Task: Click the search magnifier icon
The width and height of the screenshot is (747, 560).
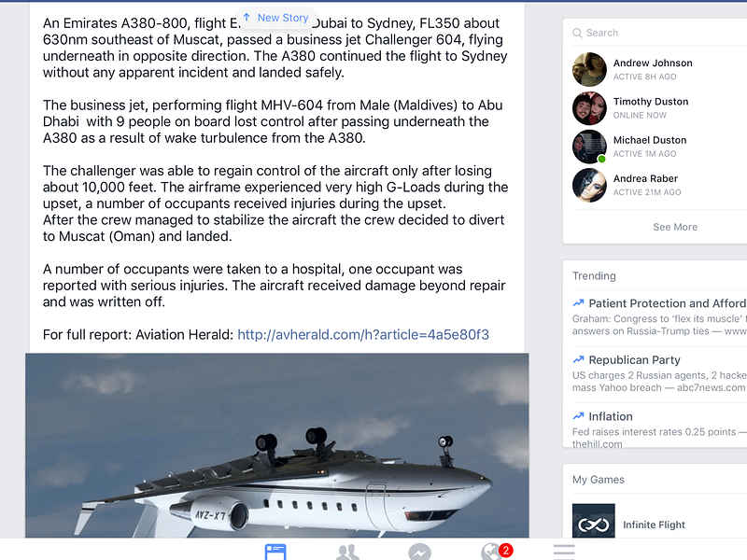Action: pos(577,33)
